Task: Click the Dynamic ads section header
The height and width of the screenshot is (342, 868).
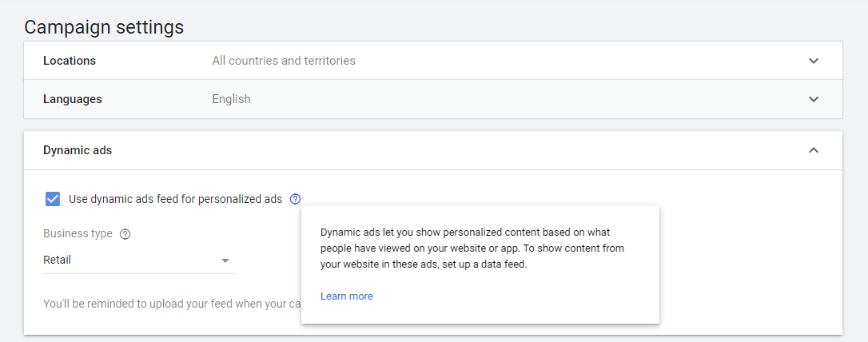Action: coord(78,150)
